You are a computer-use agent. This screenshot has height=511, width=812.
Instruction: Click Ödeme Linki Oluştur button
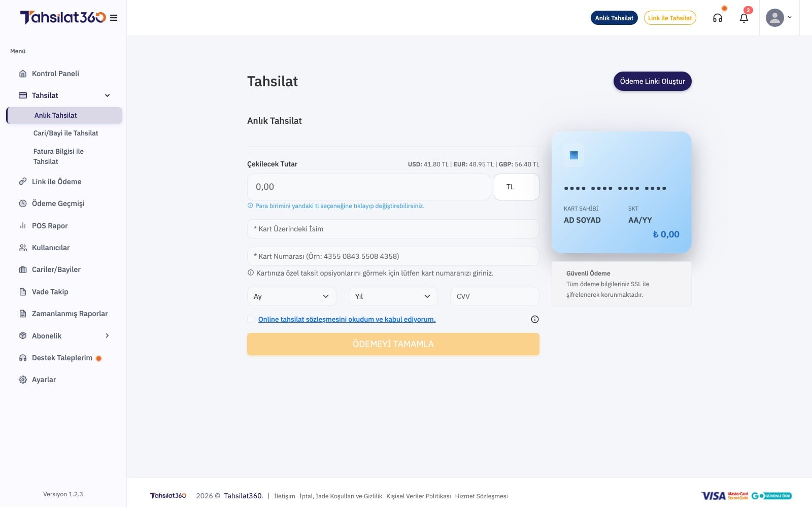(652, 81)
